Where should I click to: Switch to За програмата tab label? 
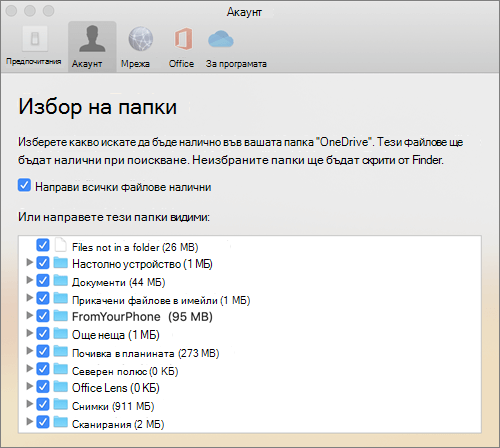pos(236,64)
